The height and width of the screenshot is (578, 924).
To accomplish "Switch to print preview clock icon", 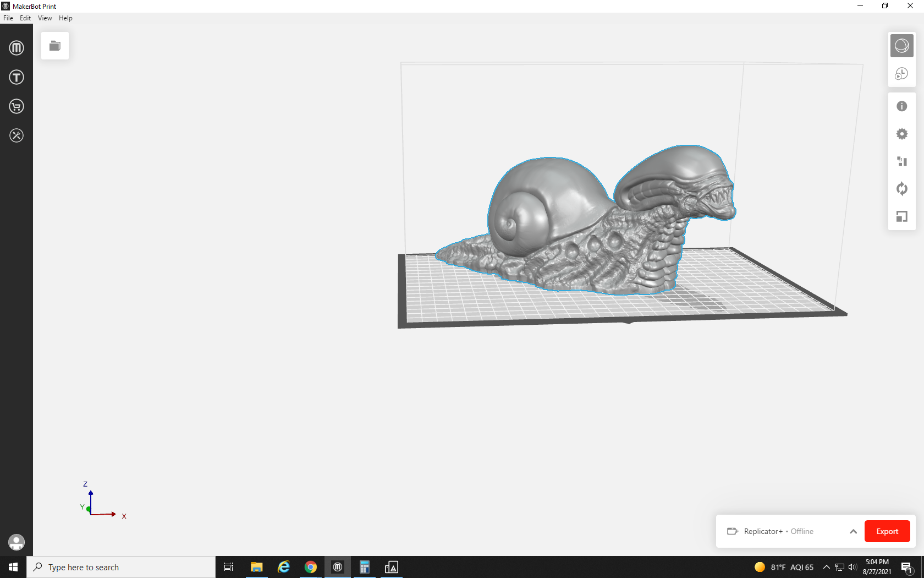I will (x=902, y=74).
